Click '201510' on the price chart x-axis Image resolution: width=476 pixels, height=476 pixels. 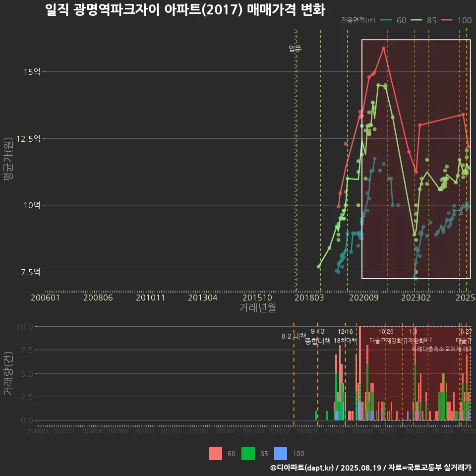pos(257,297)
